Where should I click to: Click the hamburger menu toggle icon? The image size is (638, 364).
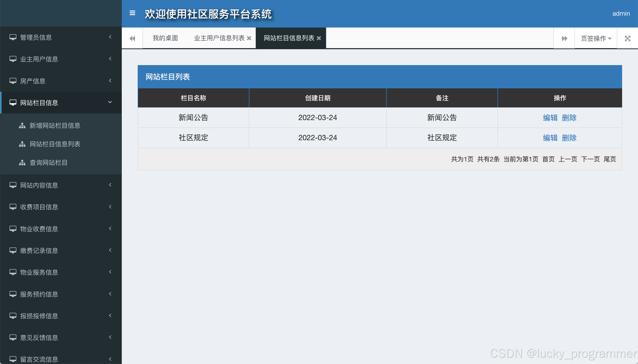(132, 13)
